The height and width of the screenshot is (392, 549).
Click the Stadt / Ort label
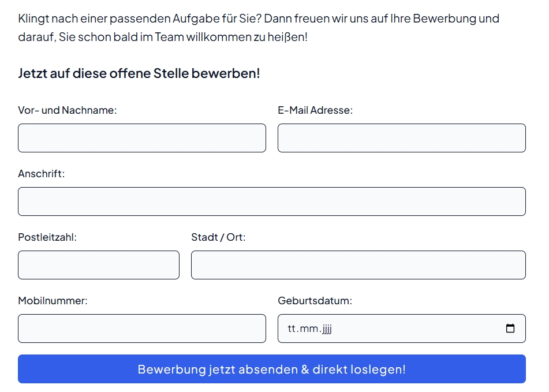218,237
